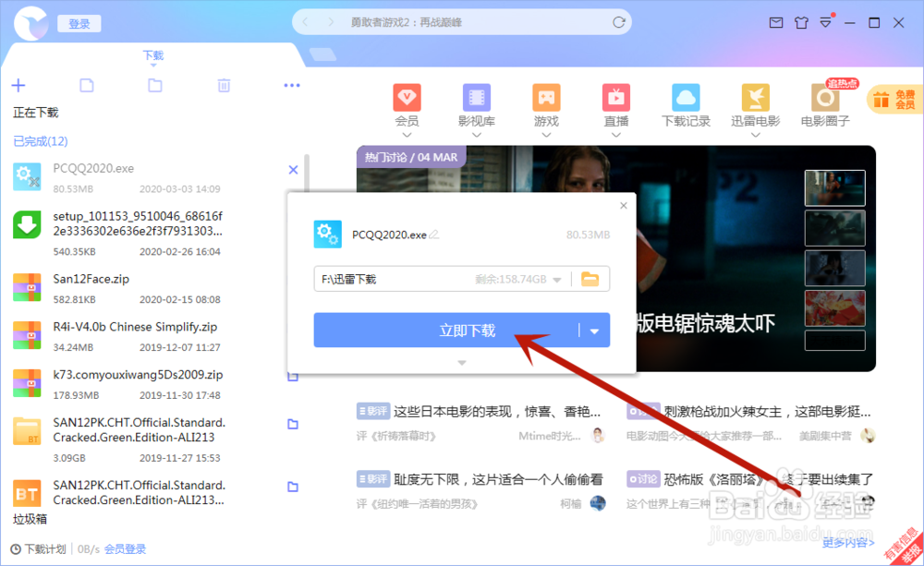Click the Xunlei bird logo icon
The width and height of the screenshot is (924, 566).
click(x=30, y=23)
